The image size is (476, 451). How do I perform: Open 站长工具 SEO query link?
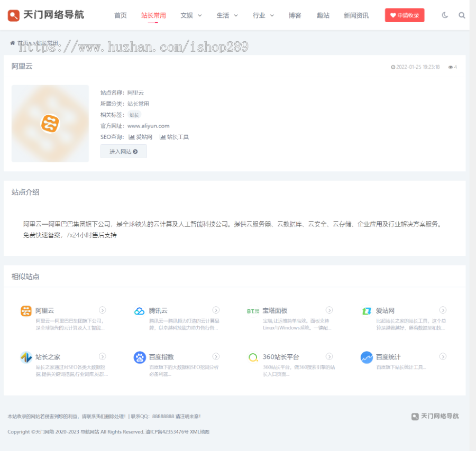(174, 137)
